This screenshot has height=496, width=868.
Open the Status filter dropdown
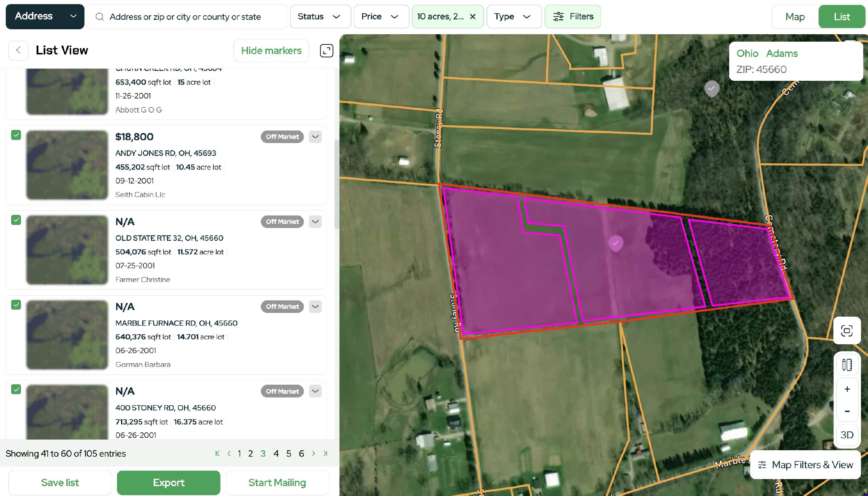click(x=320, y=16)
